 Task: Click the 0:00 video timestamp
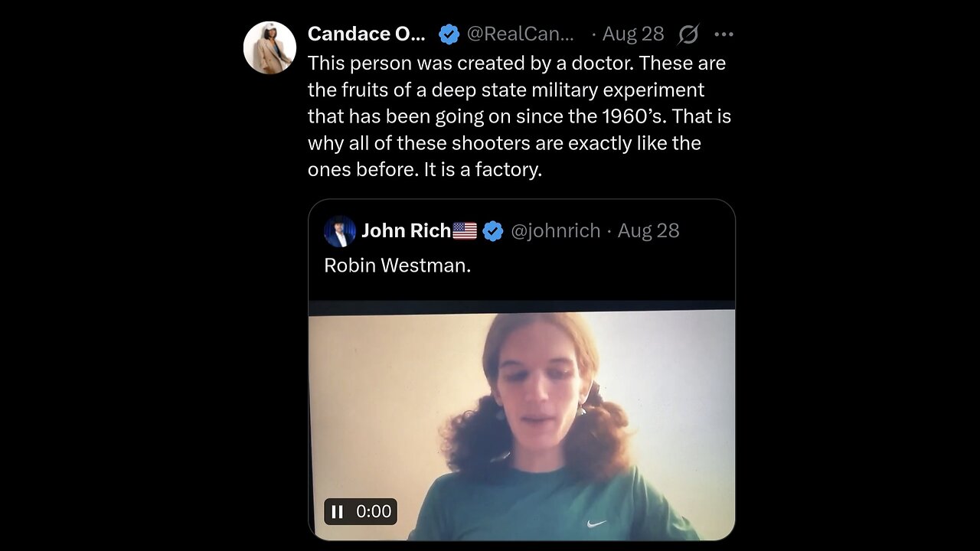pos(374,511)
